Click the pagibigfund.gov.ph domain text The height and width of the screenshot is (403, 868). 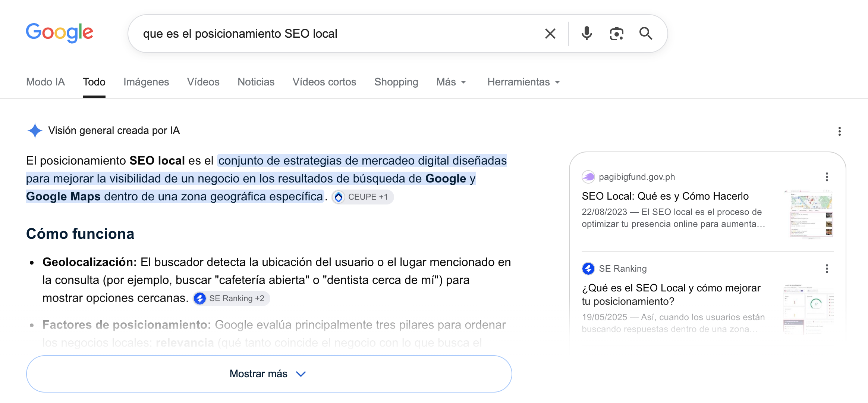(x=637, y=177)
